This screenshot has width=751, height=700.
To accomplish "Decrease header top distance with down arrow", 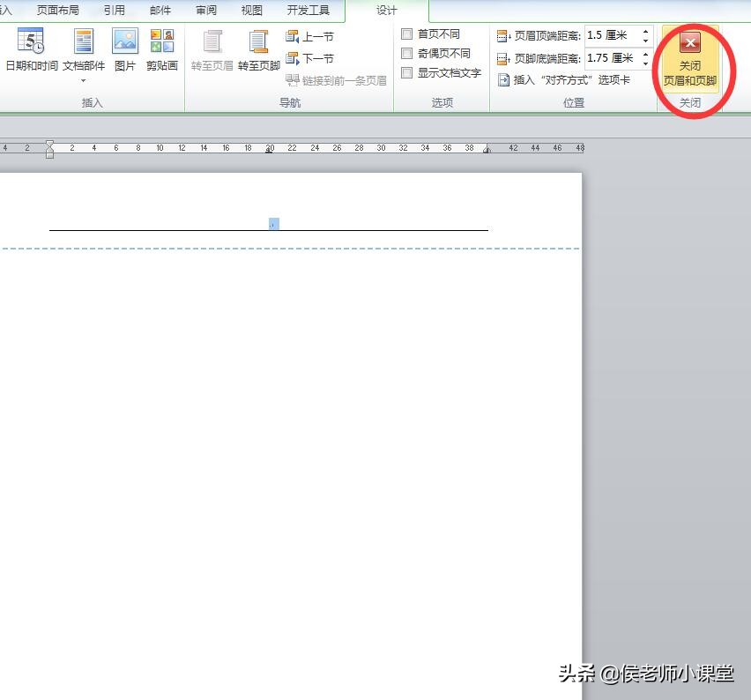I will [x=645, y=41].
